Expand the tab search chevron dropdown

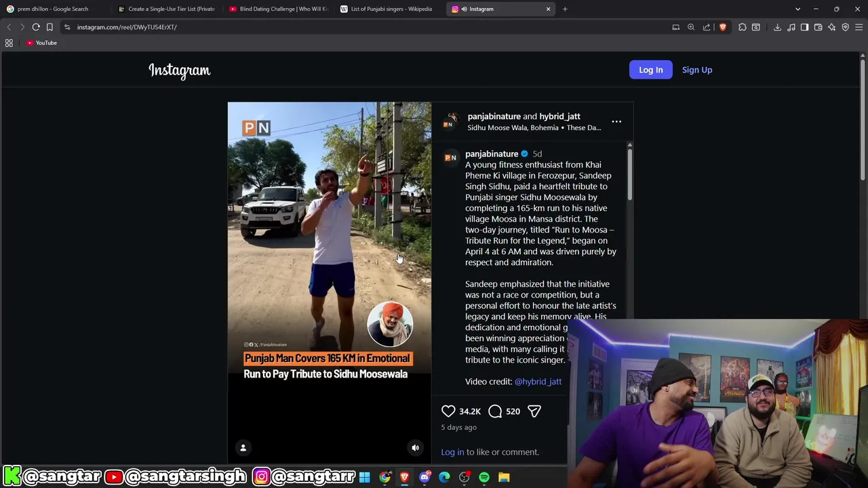click(798, 9)
